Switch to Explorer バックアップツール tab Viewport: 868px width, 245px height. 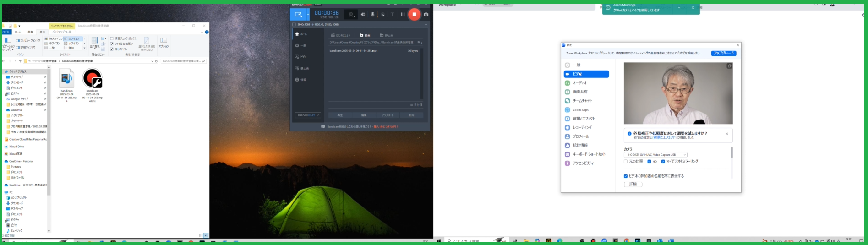(61, 32)
